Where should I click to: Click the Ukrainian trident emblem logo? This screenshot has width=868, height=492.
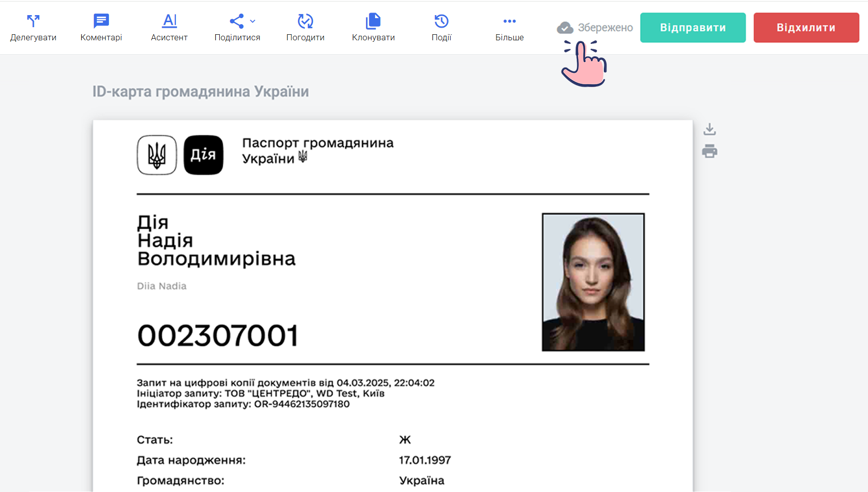pos(157,155)
